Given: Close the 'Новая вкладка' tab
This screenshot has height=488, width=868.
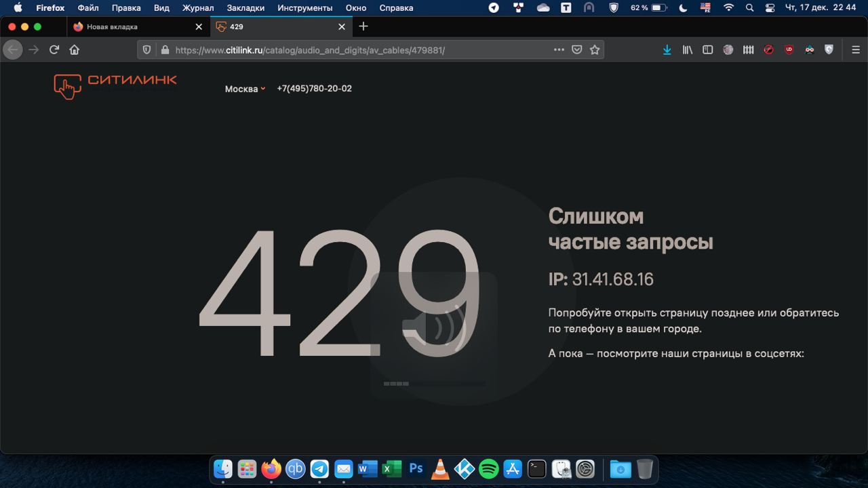Looking at the screenshot, I should tap(199, 27).
